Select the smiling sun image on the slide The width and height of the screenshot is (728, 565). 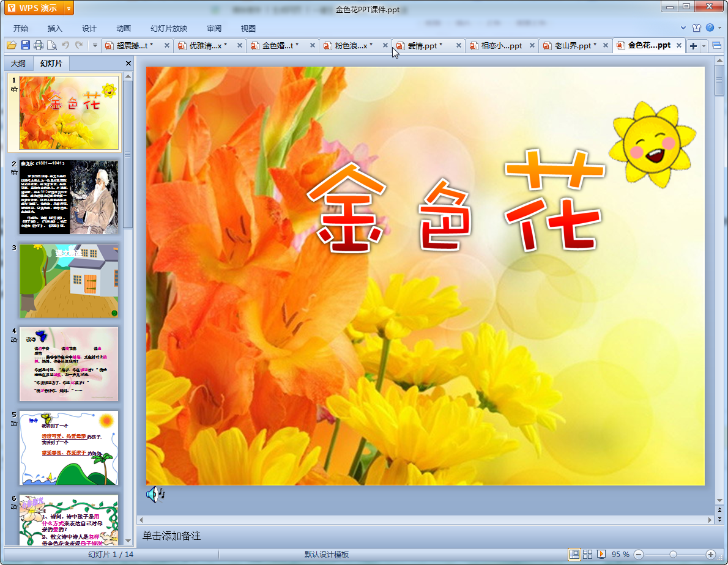(x=652, y=144)
